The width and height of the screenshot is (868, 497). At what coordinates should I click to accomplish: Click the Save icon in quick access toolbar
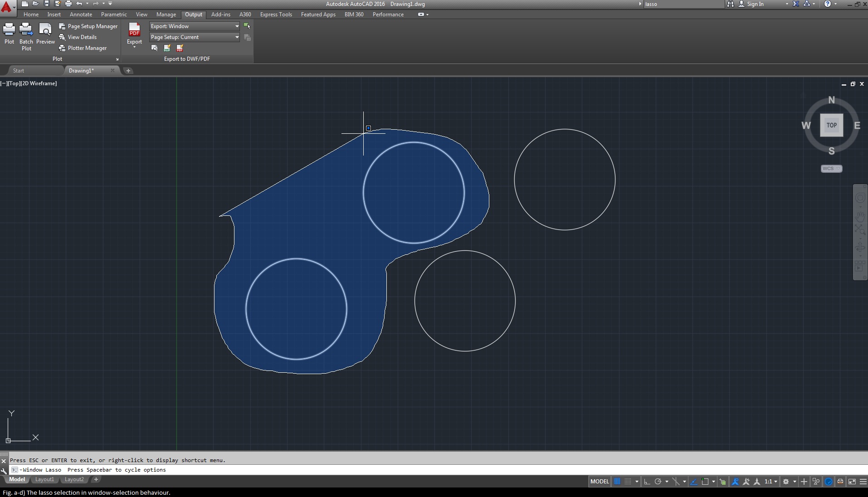click(x=46, y=4)
